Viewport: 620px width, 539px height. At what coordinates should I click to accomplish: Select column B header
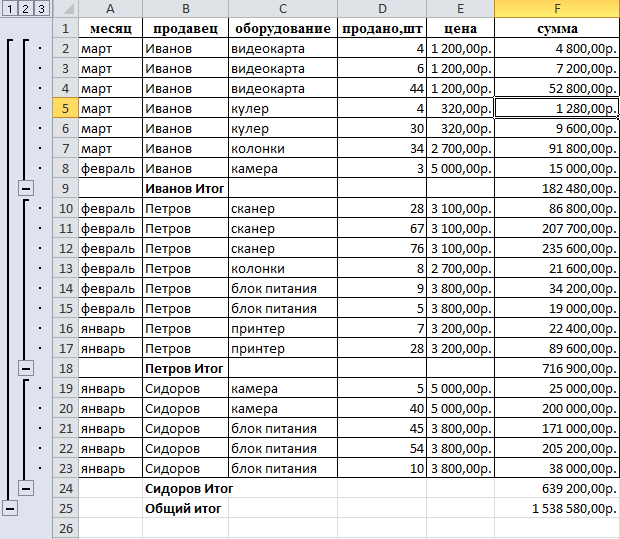pos(185,8)
